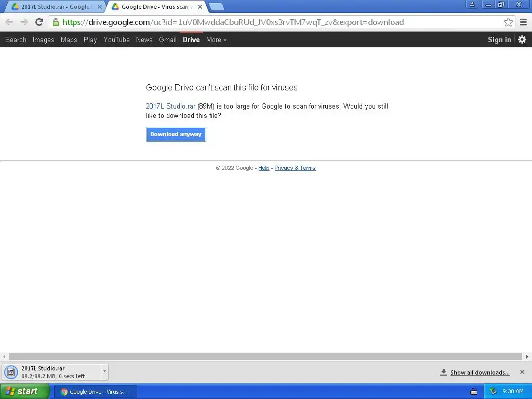The image size is (532, 399).
Task: Open YouTube in the Google bar
Action: (117, 39)
